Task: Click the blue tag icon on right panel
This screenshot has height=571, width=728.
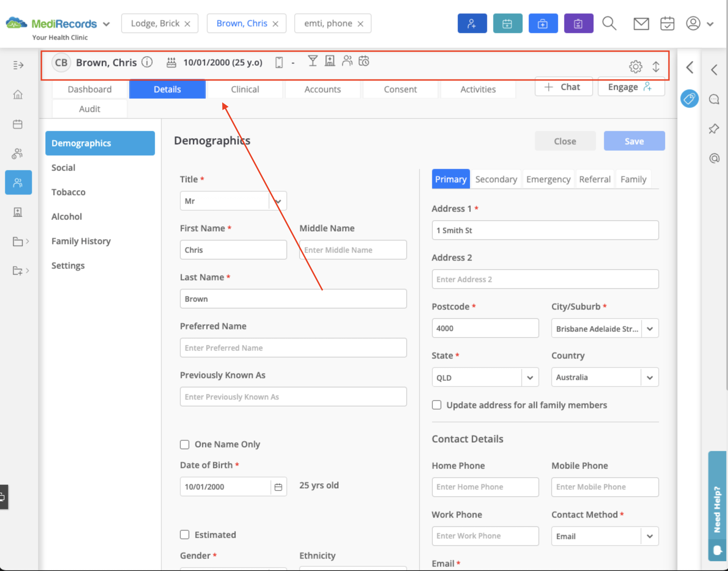Action: click(x=689, y=99)
